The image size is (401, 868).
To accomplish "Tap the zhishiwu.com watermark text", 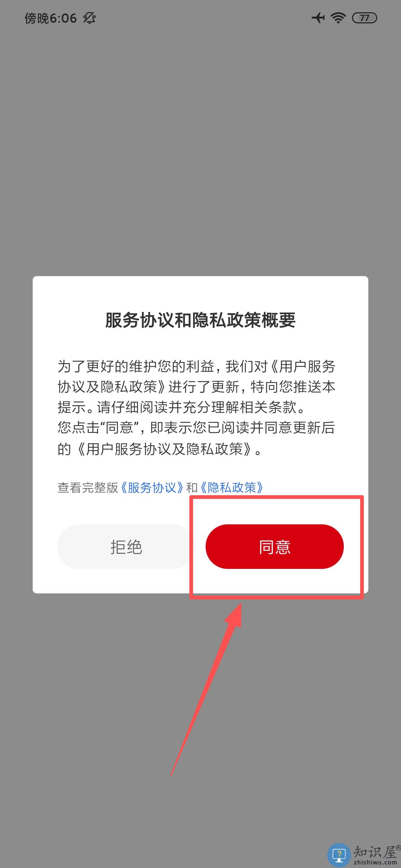I will (x=375, y=863).
